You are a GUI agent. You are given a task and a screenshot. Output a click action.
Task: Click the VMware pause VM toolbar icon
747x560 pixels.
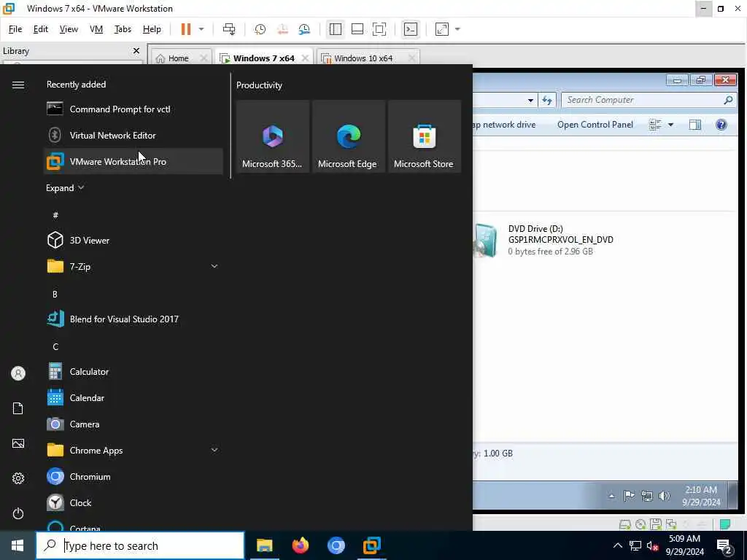point(186,29)
